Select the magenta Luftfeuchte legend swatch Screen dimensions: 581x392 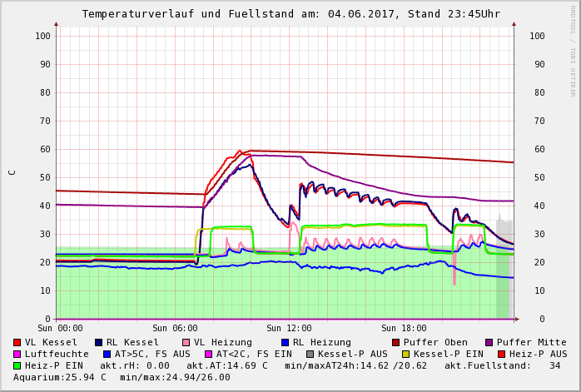(x=17, y=354)
